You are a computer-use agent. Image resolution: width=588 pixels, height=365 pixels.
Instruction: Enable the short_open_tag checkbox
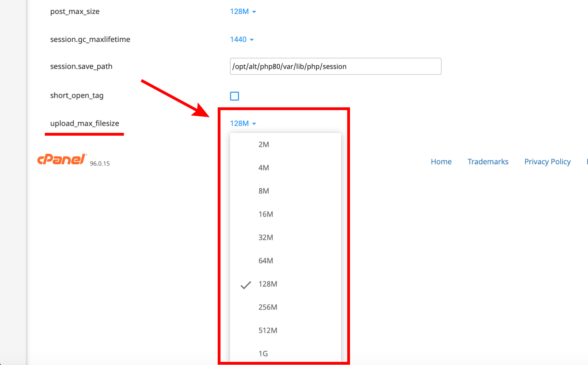234,96
